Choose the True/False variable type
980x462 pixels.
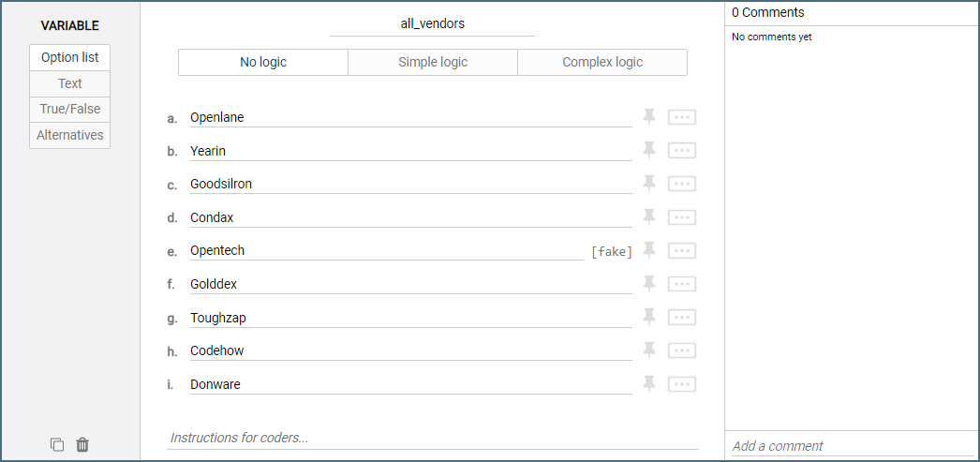70,109
